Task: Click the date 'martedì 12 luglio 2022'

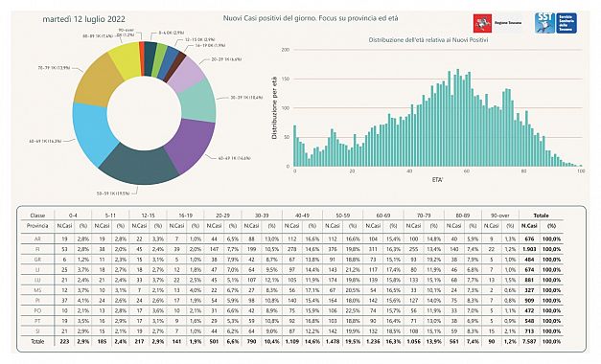Action: click(83, 19)
